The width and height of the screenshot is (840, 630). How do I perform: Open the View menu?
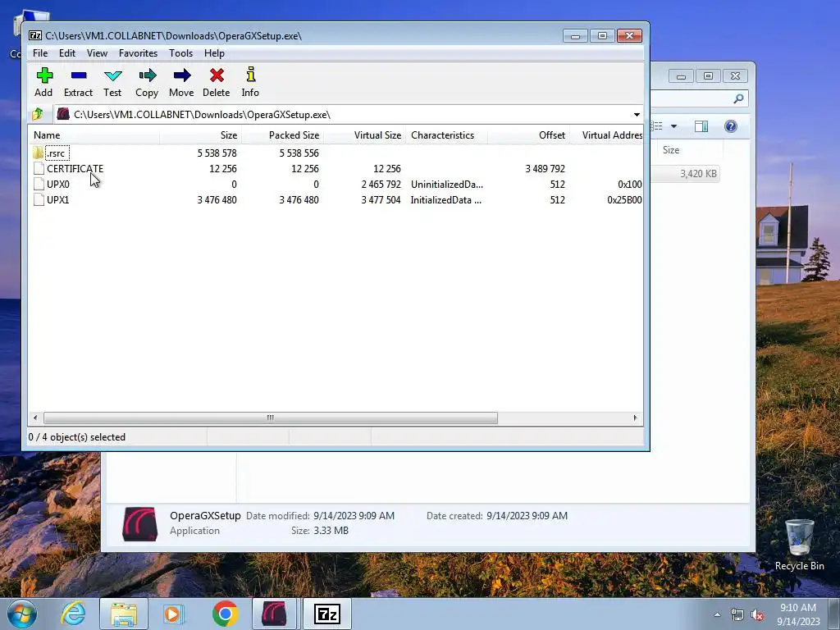pyautogui.click(x=97, y=53)
